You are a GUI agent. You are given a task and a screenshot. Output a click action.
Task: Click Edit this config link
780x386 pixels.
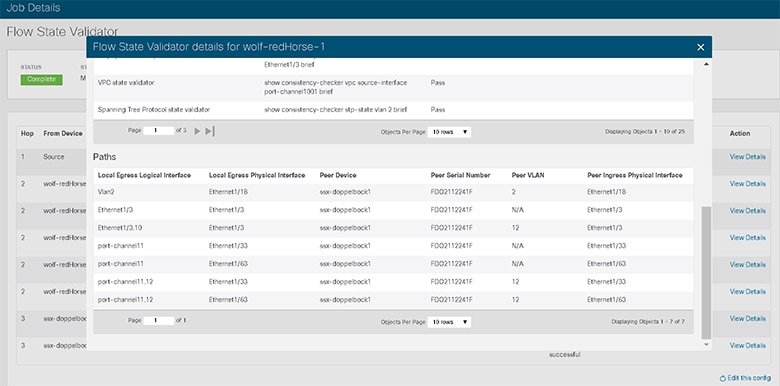tap(745, 378)
